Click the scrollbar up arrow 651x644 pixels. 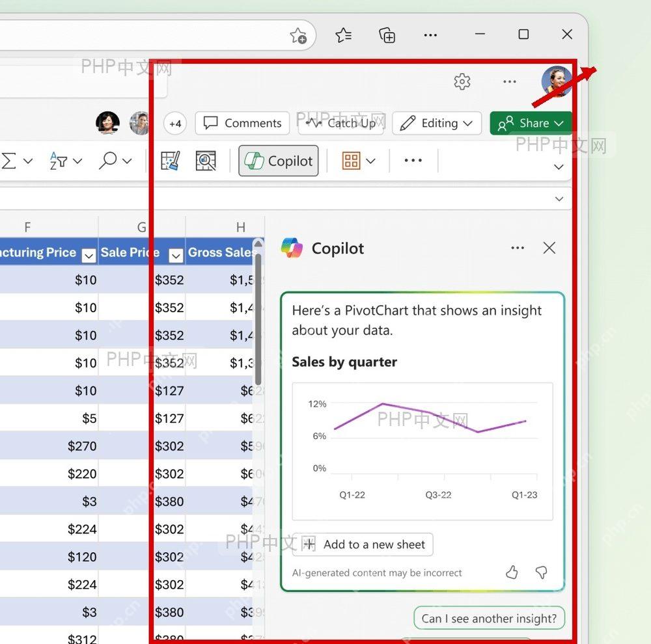[258, 243]
